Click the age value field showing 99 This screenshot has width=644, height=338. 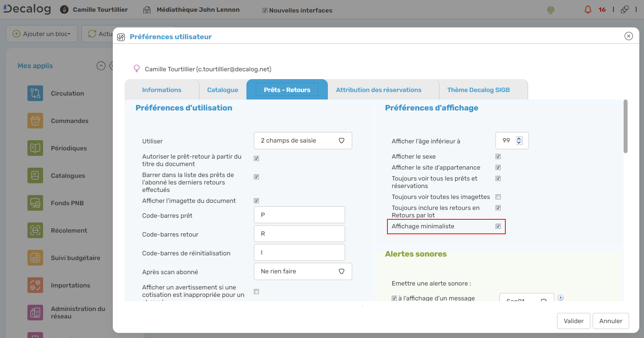click(512, 141)
